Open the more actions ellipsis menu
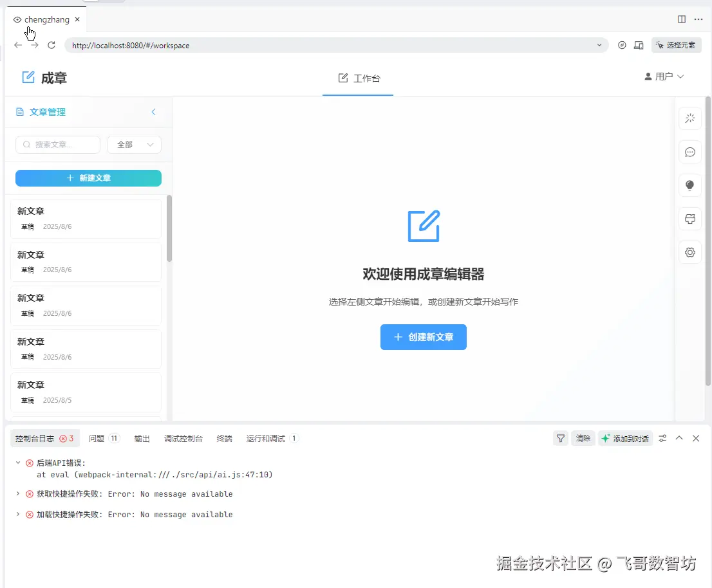 [x=698, y=19]
